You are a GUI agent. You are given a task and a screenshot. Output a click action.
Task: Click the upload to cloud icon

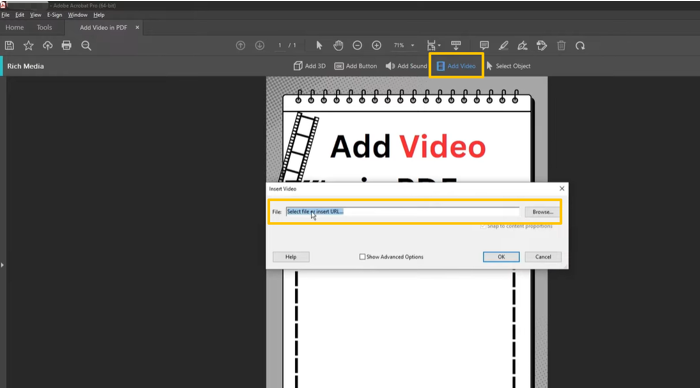(x=47, y=46)
